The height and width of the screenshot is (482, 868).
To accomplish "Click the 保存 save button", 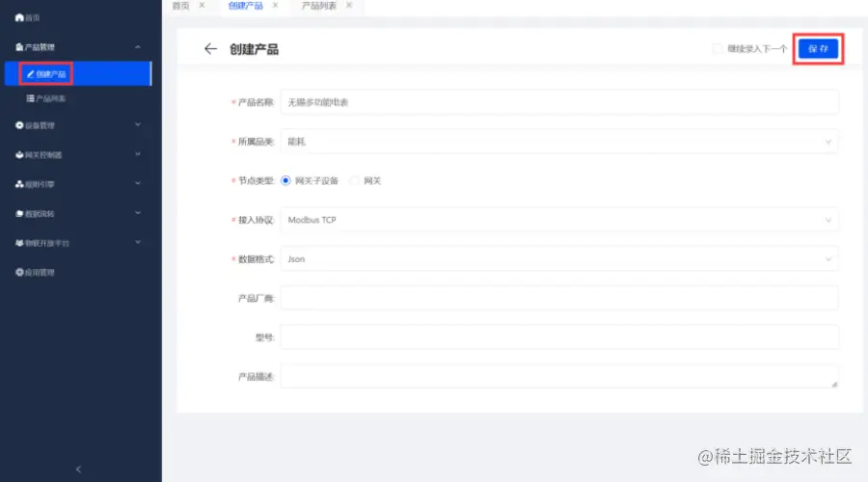I will pyautogui.click(x=818, y=49).
